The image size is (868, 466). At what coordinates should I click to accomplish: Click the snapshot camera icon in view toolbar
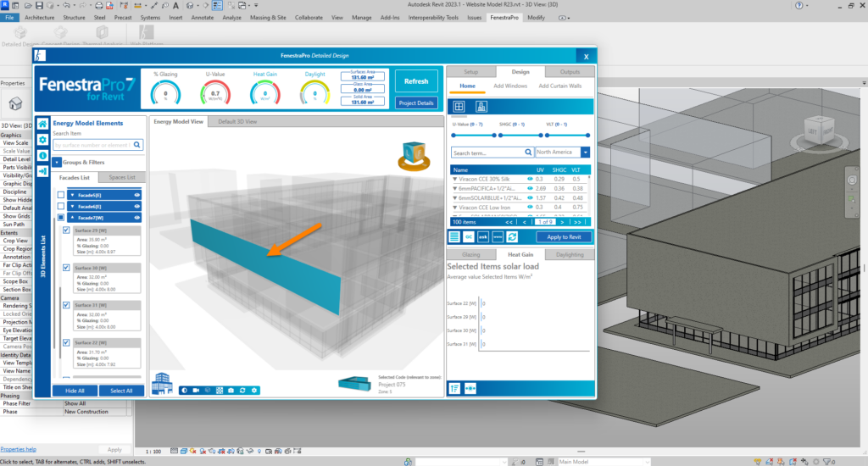(231, 391)
